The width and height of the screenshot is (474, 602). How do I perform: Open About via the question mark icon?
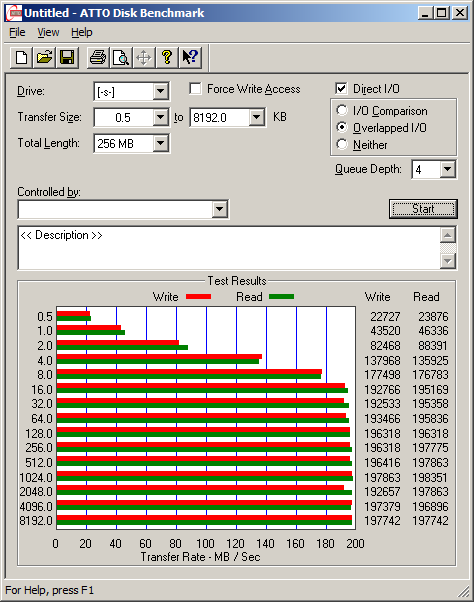(167, 58)
